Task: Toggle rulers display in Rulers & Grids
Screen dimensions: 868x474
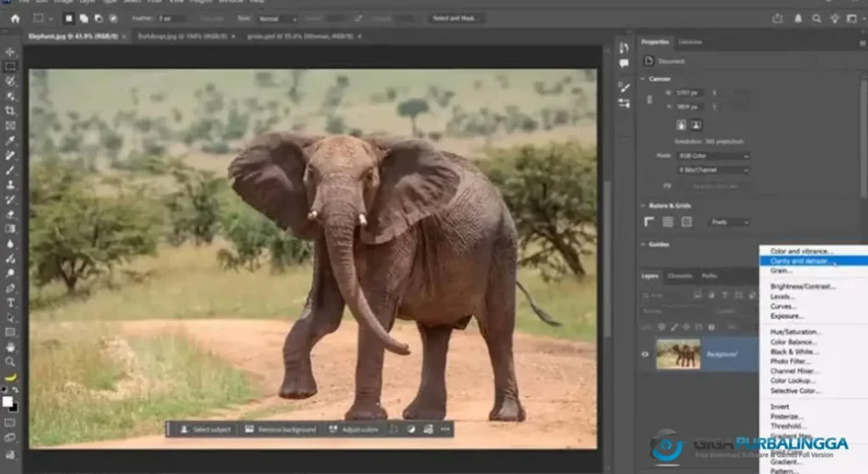Action: point(649,222)
